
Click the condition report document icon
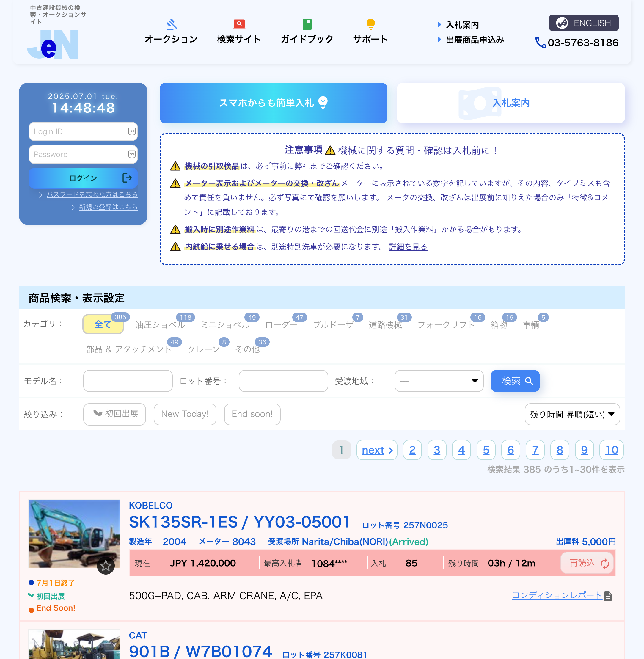click(x=608, y=596)
